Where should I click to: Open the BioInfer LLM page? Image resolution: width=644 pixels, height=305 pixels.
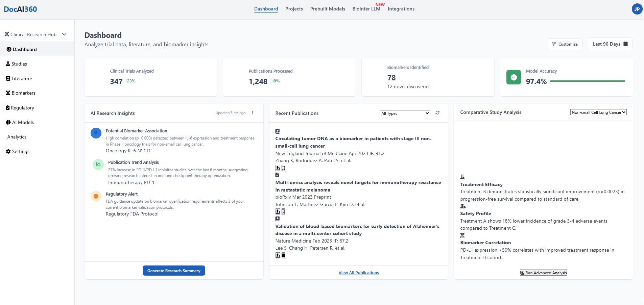coord(366,9)
